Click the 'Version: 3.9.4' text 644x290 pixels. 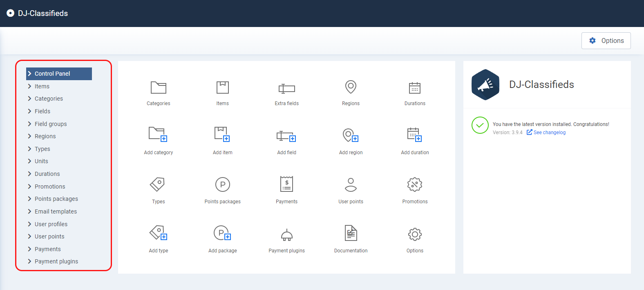(508, 133)
